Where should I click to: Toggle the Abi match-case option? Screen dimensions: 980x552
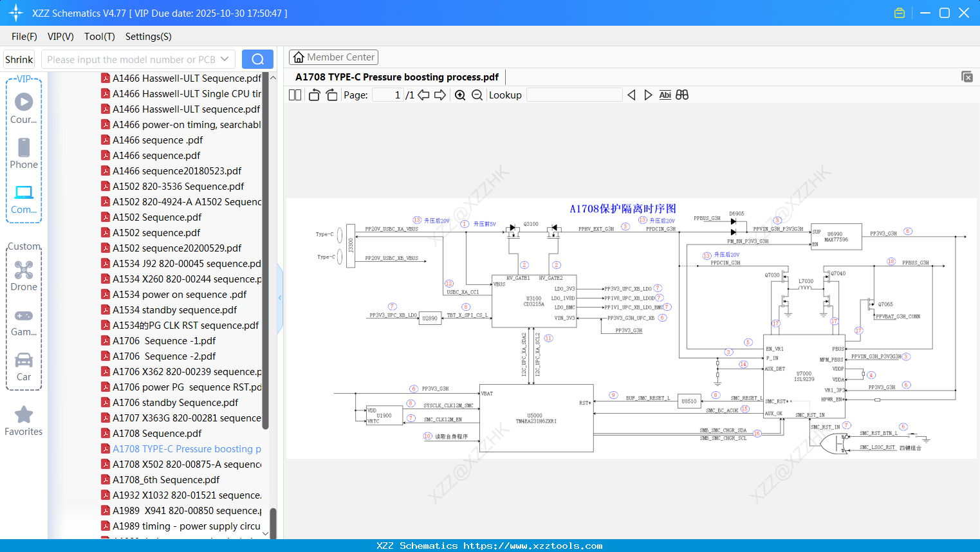(x=665, y=95)
